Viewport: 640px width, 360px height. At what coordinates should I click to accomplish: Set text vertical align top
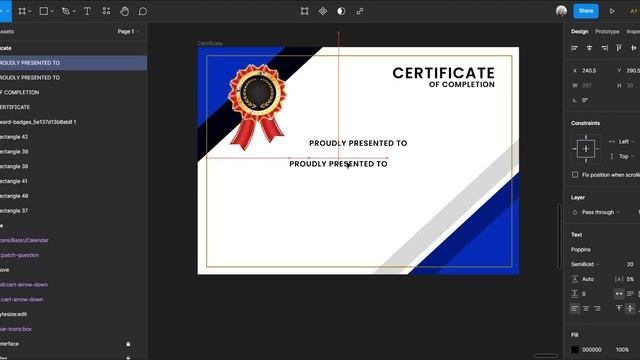(x=619, y=309)
